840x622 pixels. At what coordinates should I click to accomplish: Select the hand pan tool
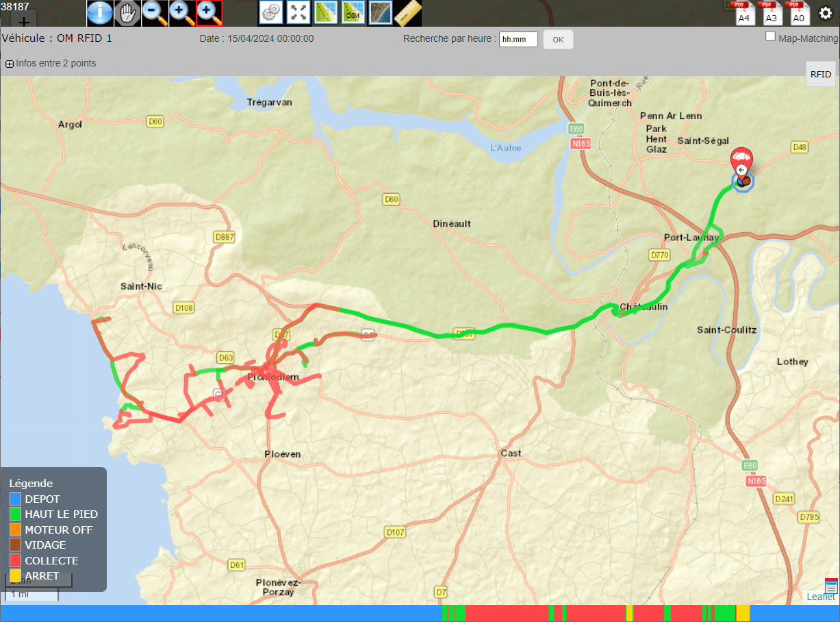[x=127, y=13]
